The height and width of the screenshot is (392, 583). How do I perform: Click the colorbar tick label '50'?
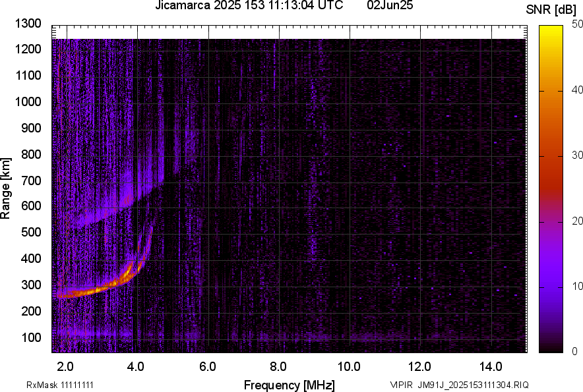577,24
